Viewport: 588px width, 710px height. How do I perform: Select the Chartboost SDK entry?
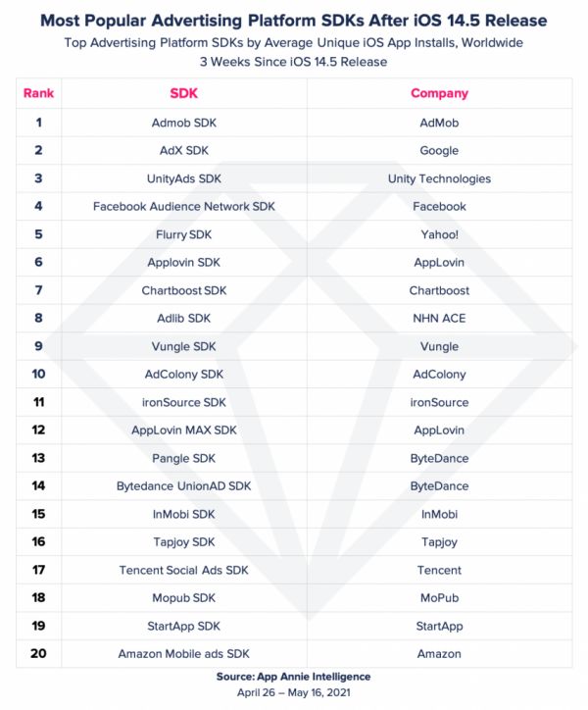(x=184, y=290)
